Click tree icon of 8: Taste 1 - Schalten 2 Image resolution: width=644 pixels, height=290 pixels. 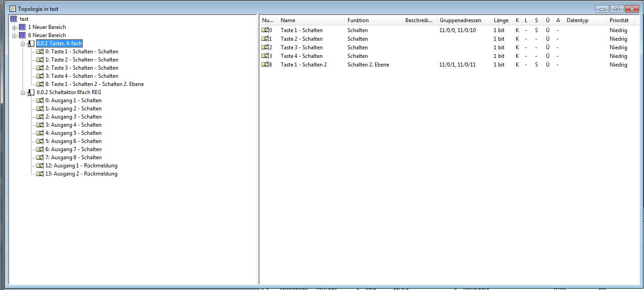40,84
